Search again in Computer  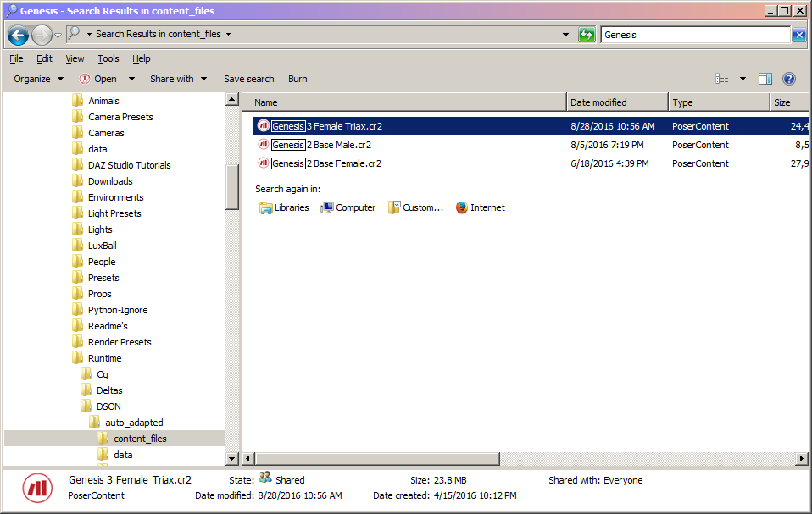[x=348, y=207]
